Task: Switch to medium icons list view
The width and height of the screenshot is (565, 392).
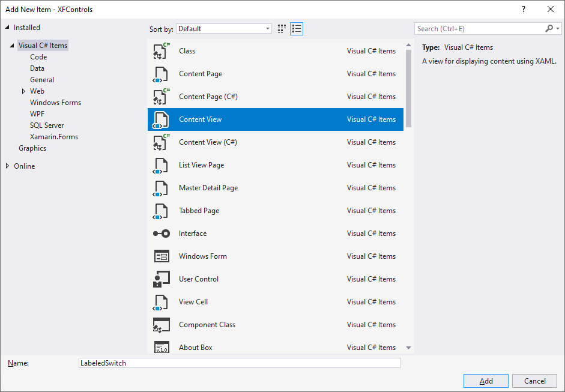Action: click(x=297, y=29)
